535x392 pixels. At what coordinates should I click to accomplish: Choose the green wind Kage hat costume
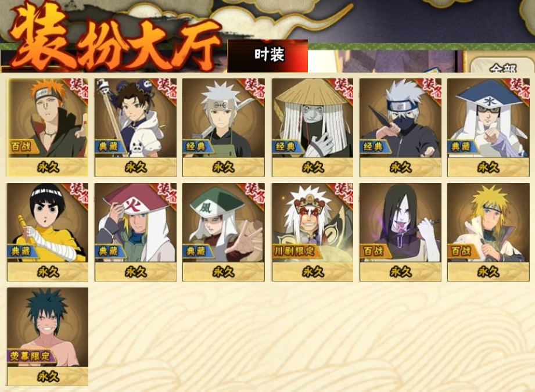[x=224, y=232]
